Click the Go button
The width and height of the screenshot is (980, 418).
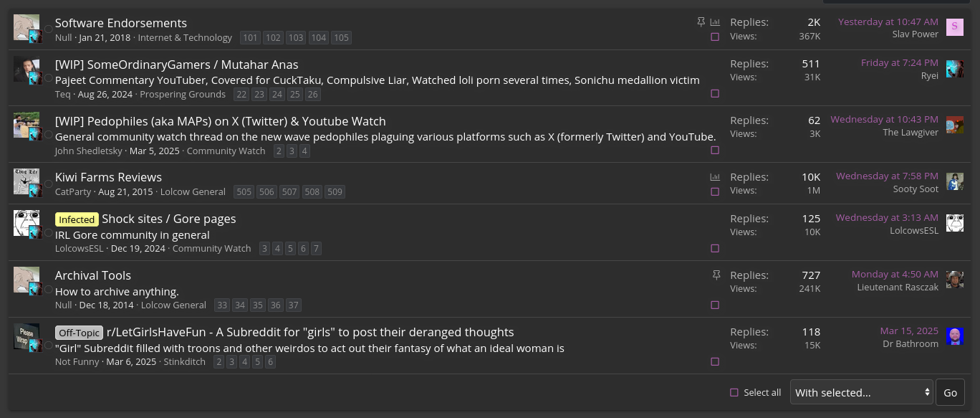(950, 392)
